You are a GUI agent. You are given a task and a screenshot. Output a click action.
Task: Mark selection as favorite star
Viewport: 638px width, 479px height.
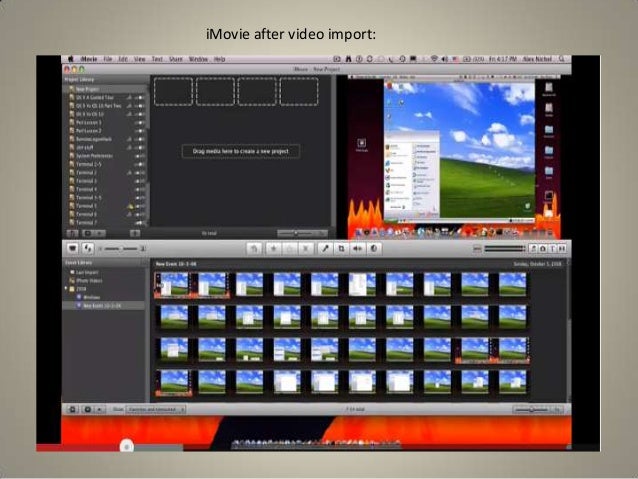click(273, 248)
